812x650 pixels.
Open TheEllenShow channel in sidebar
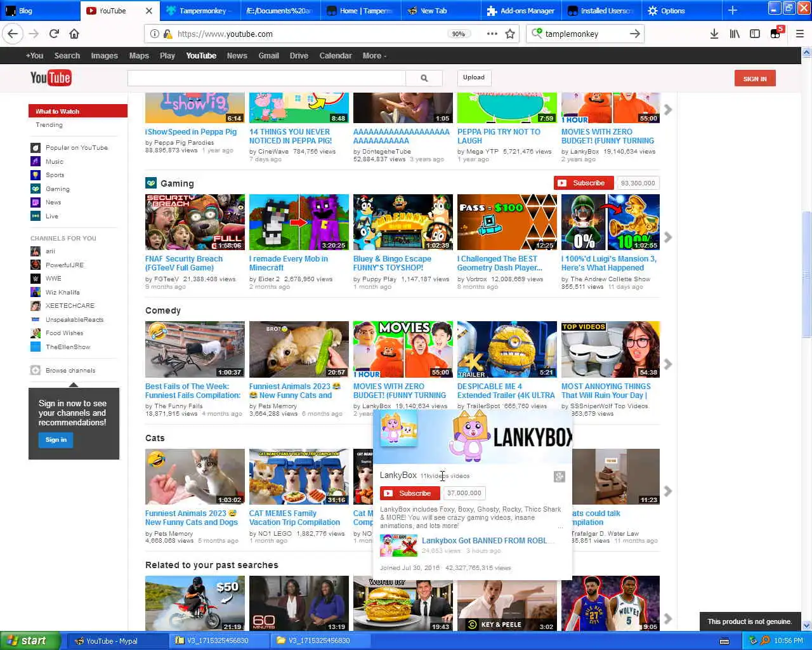pos(61,347)
